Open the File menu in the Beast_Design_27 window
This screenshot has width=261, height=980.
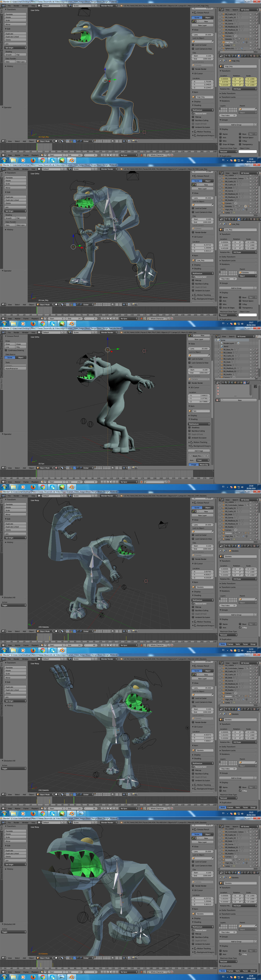coord(9,6)
